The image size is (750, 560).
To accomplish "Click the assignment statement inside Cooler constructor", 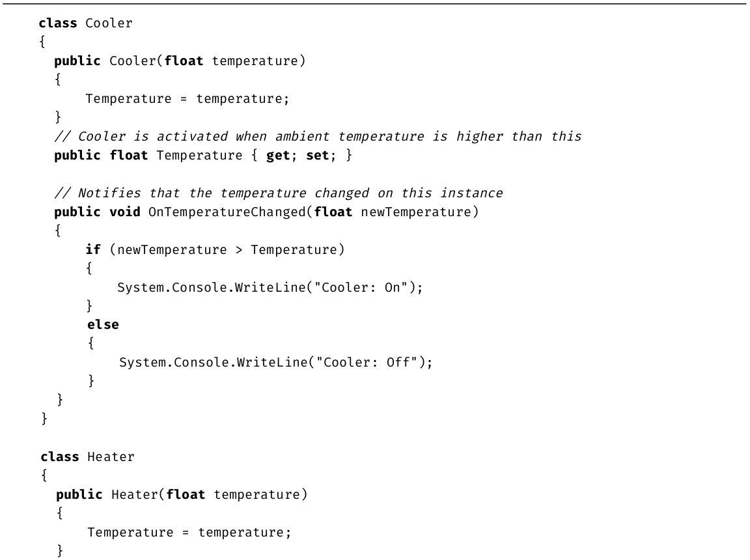I will coord(187,99).
